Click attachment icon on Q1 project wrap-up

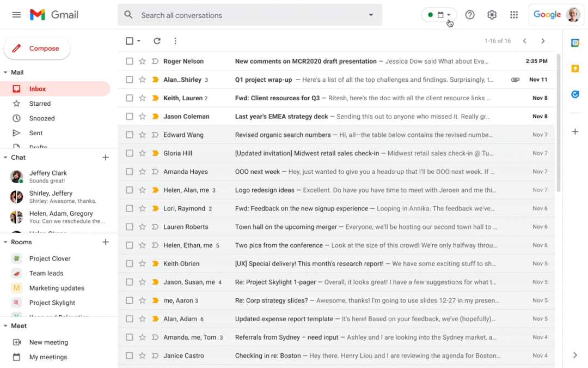click(515, 80)
